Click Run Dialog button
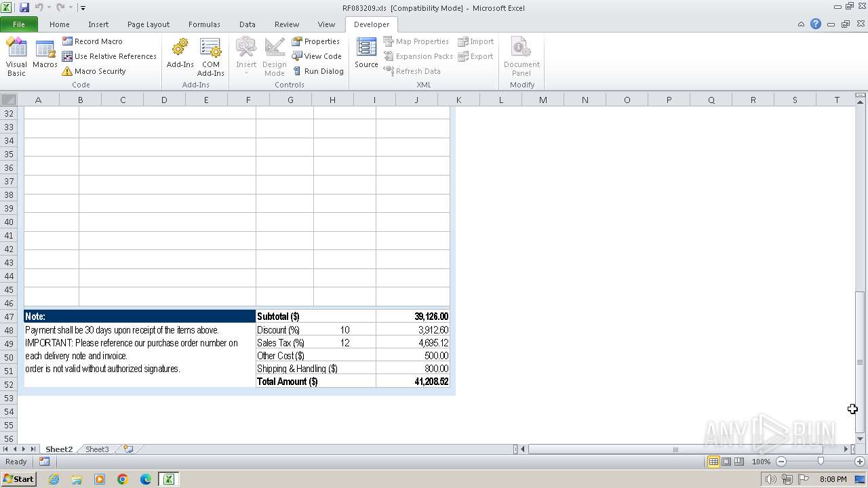868x488 pixels. (318, 71)
